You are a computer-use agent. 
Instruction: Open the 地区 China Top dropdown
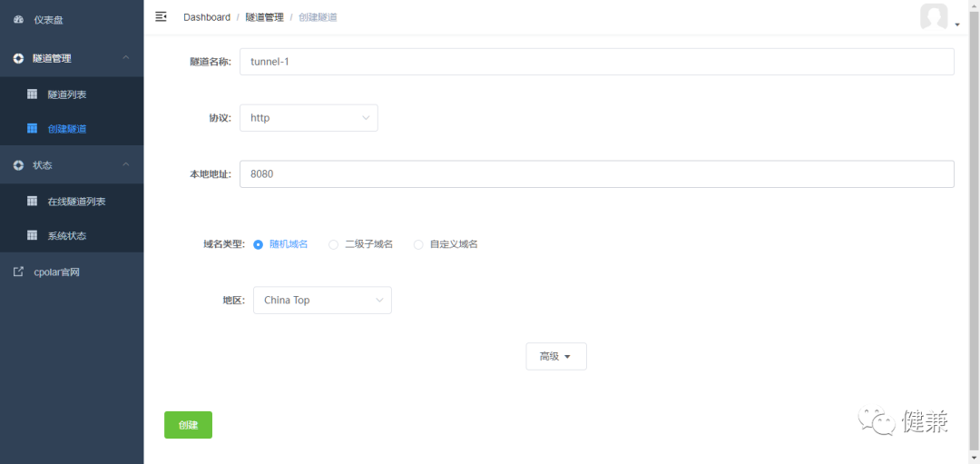pyautogui.click(x=322, y=301)
